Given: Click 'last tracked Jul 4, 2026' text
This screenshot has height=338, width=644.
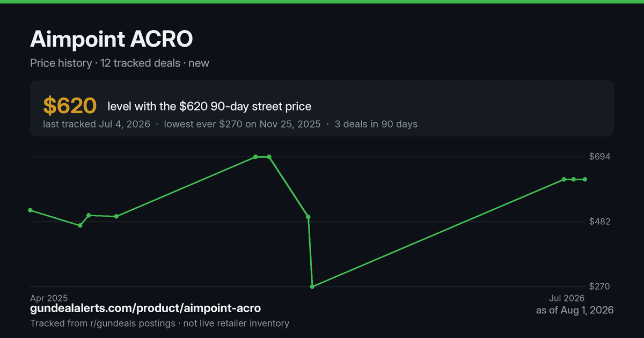Looking at the screenshot, I should coord(97,124).
